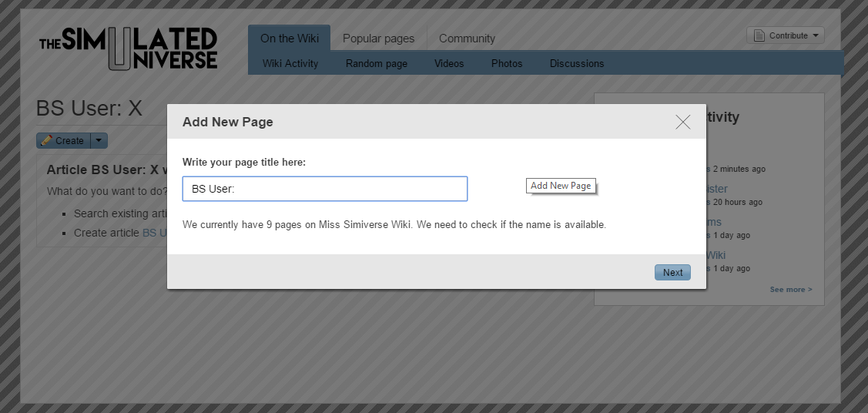Go to Wiki Activity
Viewport: 868px width, 413px height.
tap(290, 63)
